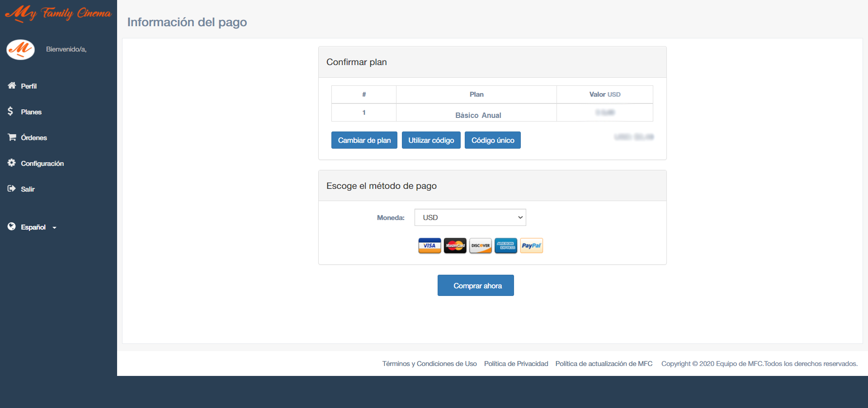Click the row number 1 cell
868x408 pixels.
pos(364,113)
